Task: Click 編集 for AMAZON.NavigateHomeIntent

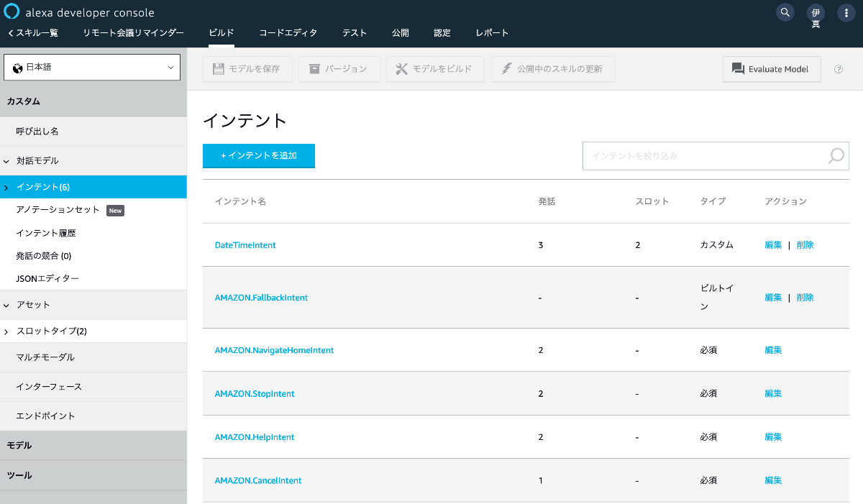Action: pos(773,350)
